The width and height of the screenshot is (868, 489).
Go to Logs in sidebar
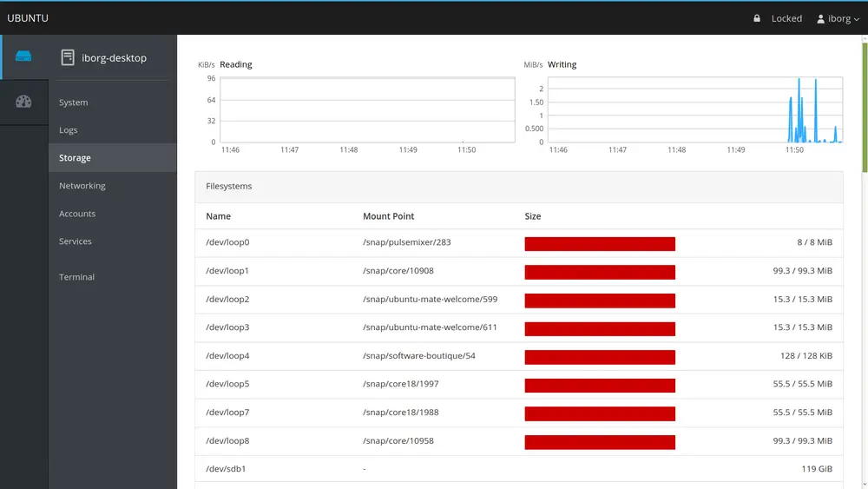[x=69, y=130]
